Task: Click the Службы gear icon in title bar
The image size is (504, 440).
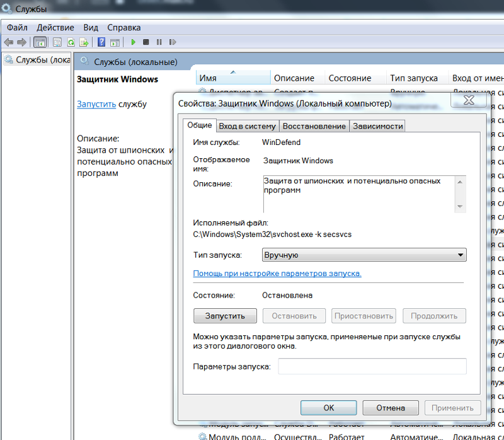Action: coord(6,8)
